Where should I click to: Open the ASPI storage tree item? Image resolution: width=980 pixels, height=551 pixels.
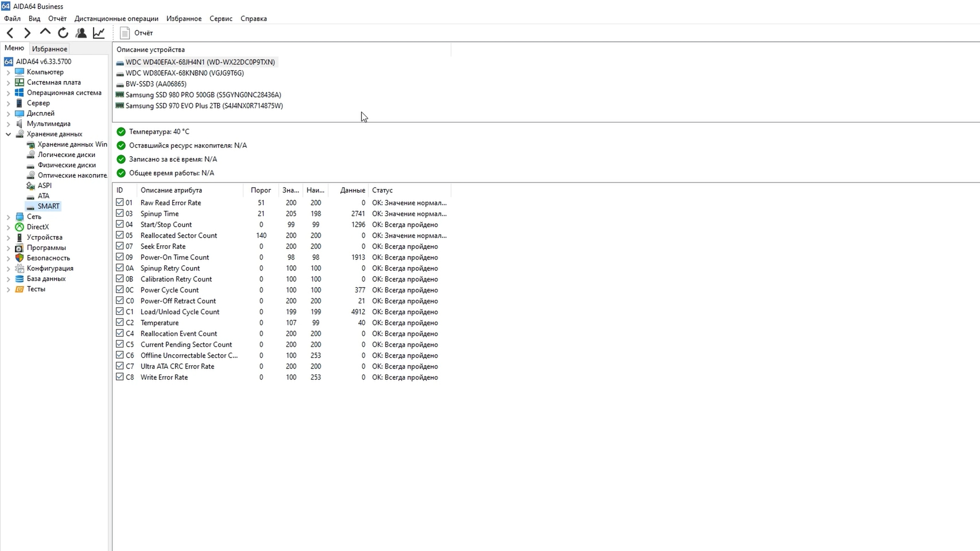tap(44, 185)
